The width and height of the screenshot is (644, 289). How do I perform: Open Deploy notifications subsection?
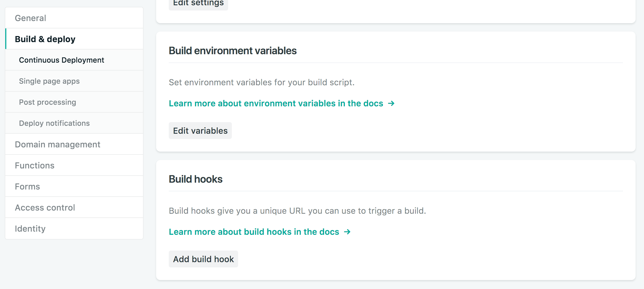[54, 123]
